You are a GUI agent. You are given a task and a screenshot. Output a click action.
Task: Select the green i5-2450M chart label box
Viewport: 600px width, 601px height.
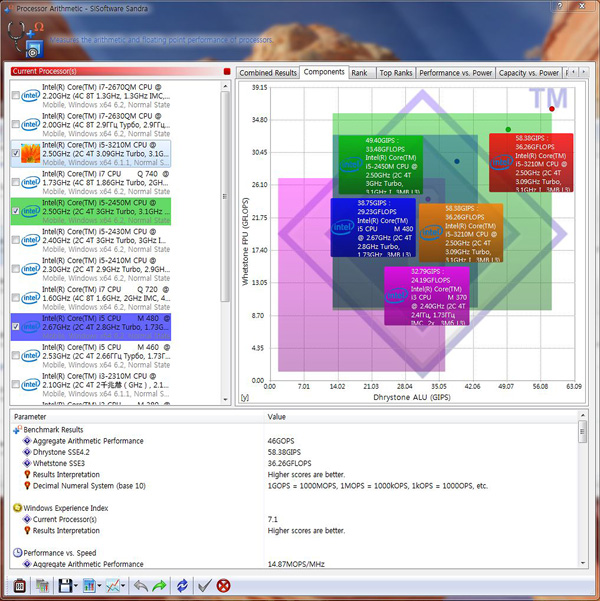[x=380, y=165]
